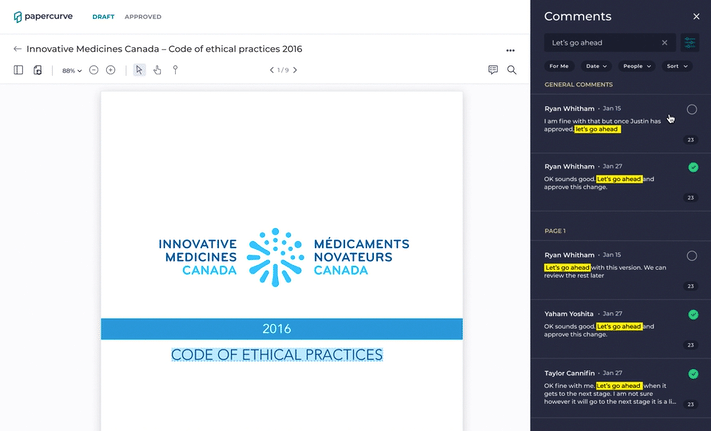Image resolution: width=711 pixels, height=431 pixels.
Task: Unresolve Yaham Yoshita's comment
Action: [x=693, y=315]
